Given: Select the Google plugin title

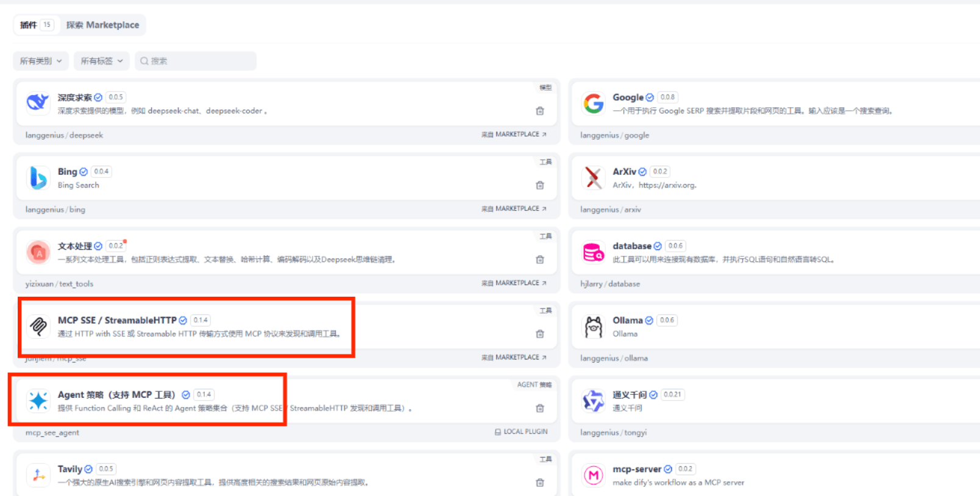Looking at the screenshot, I should click(628, 97).
